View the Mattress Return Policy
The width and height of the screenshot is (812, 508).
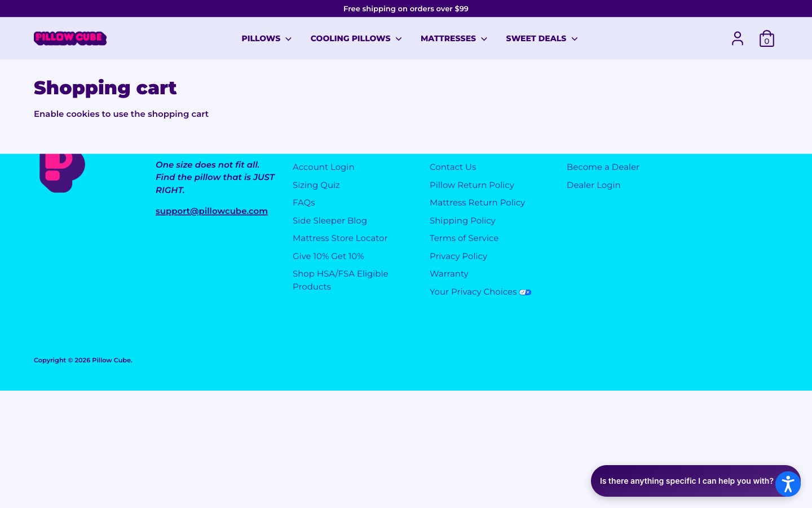click(x=477, y=203)
